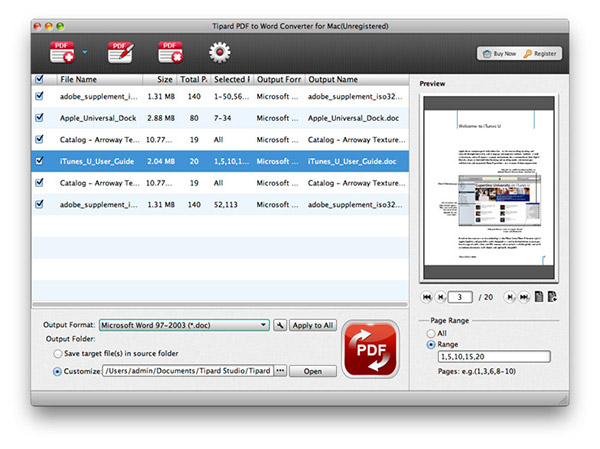The width and height of the screenshot is (600, 449).
Task: Click the Add PDF file icon
Action: point(62,52)
